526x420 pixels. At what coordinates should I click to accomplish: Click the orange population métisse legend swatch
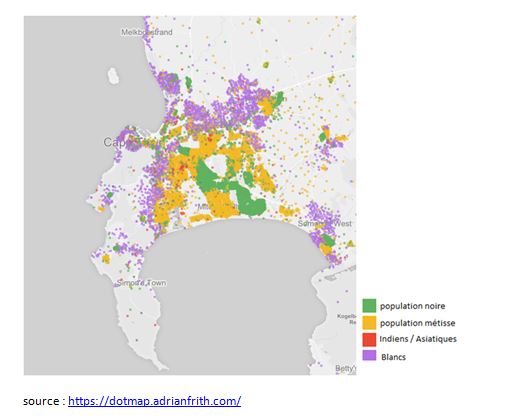tap(369, 323)
